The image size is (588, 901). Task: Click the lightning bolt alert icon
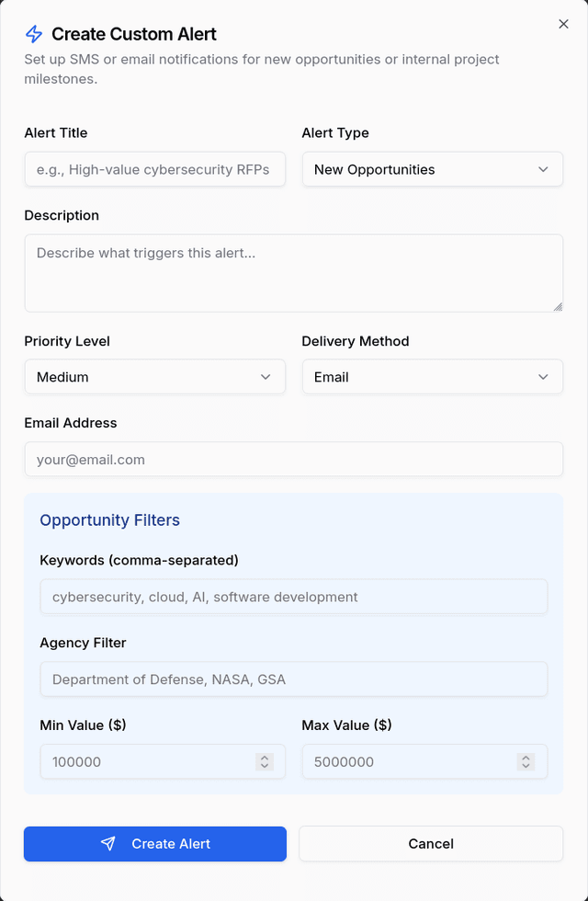pos(34,35)
